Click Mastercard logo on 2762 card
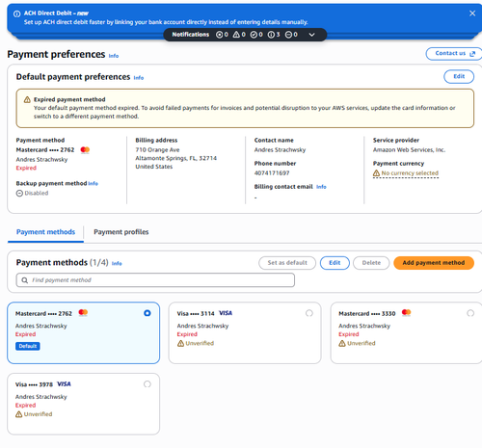482x448 pixels. tap(83, 312)
